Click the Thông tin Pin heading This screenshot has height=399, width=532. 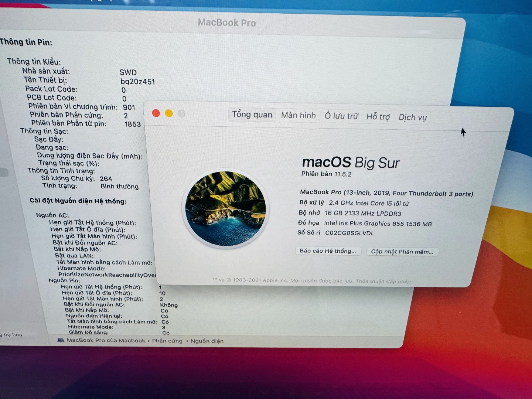26,42
